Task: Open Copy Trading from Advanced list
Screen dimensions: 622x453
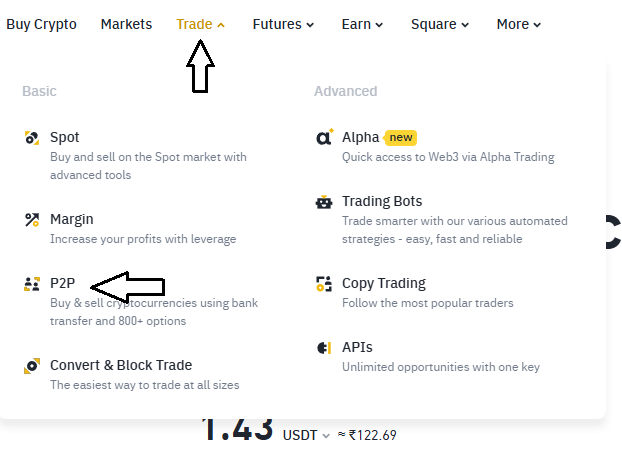Action: click(384, 283)
